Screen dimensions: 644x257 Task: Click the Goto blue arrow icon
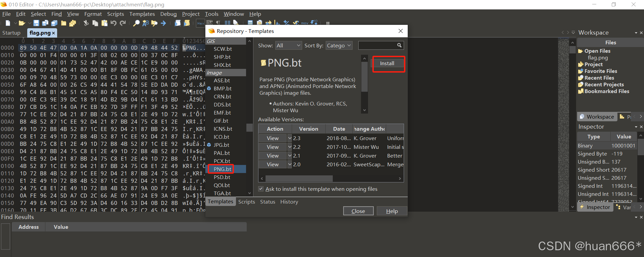click(x=163, y=23)
